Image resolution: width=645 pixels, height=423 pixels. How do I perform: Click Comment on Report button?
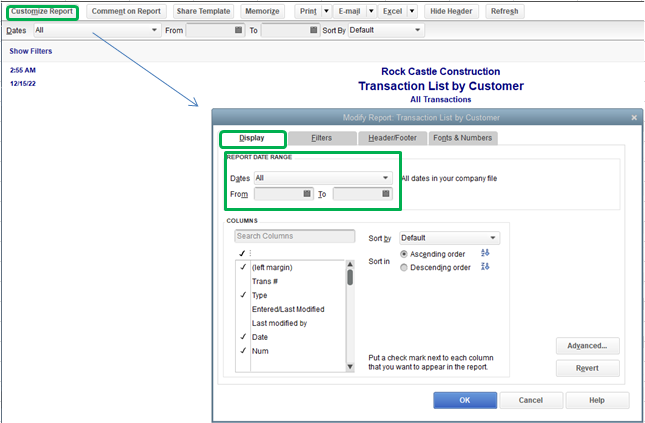[126, 11]
